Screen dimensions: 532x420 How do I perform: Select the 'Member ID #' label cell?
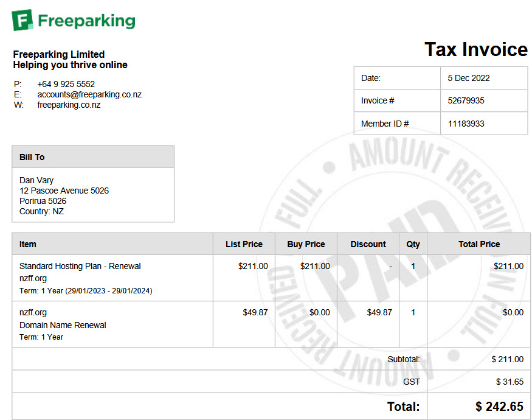click(x=397, y=124)
